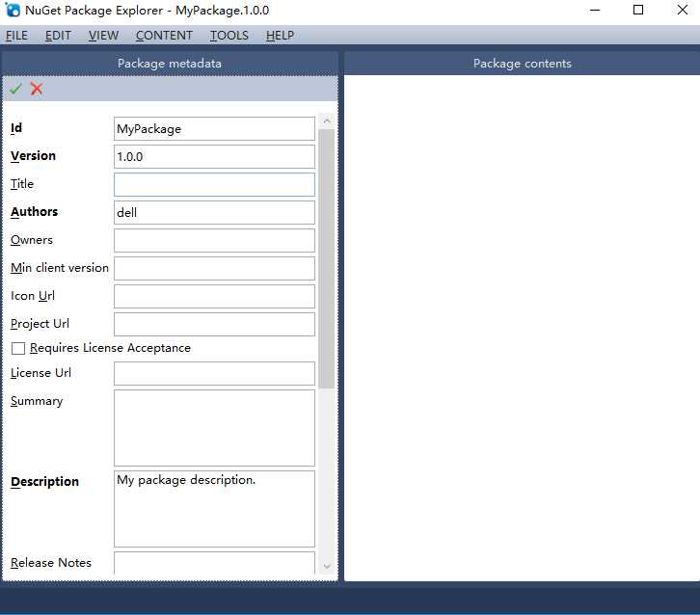Toggle Requires License Acceptance checkbox
700x615 pixels.
(18, 348)
